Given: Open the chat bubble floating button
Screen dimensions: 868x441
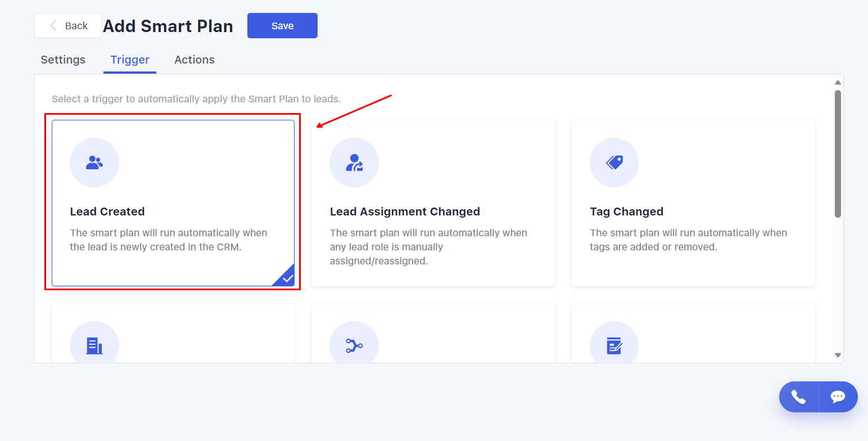Looking at the screenshot, I should pos(838,397).
